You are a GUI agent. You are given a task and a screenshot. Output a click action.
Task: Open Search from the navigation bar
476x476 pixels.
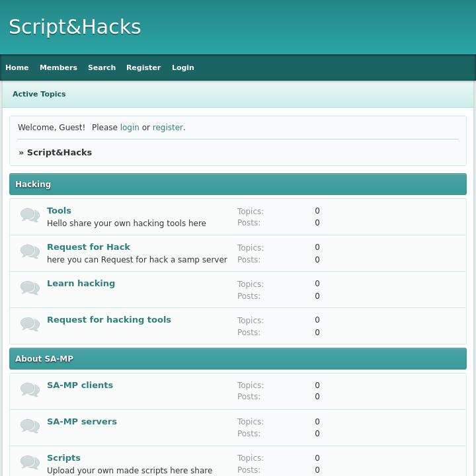click(x=102, y=67)
